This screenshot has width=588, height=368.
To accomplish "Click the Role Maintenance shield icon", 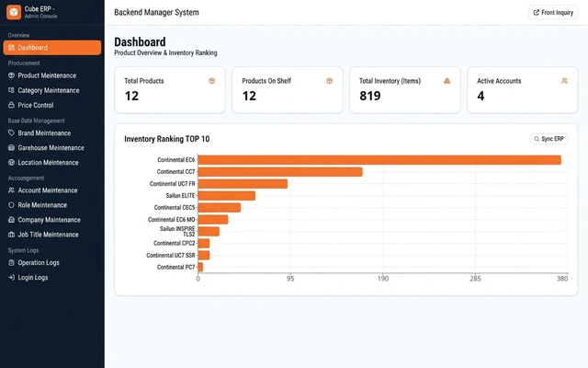I will [11, 205].
